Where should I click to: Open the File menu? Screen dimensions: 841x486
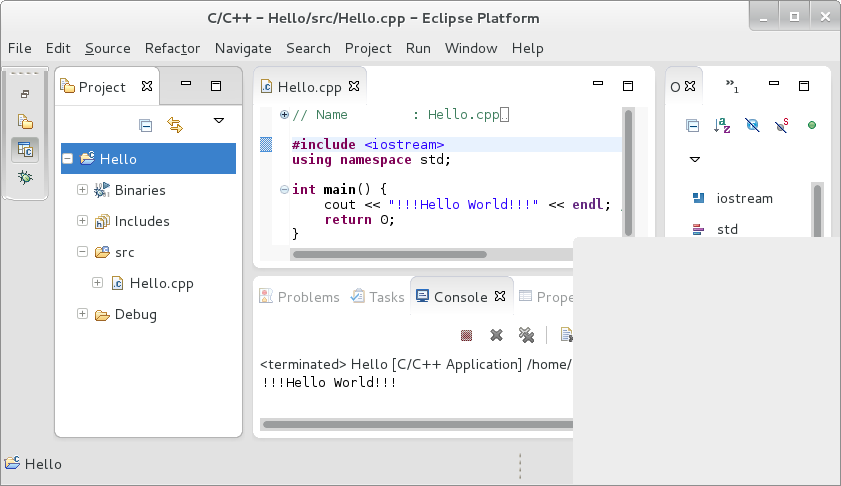click(20, 48)
